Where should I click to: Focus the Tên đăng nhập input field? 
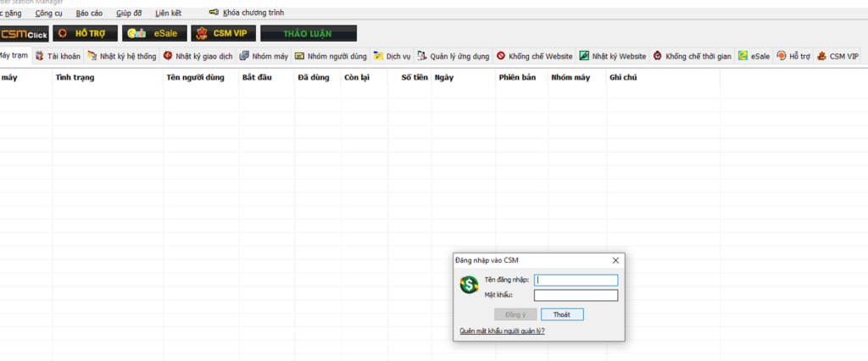tap(576, 280)
